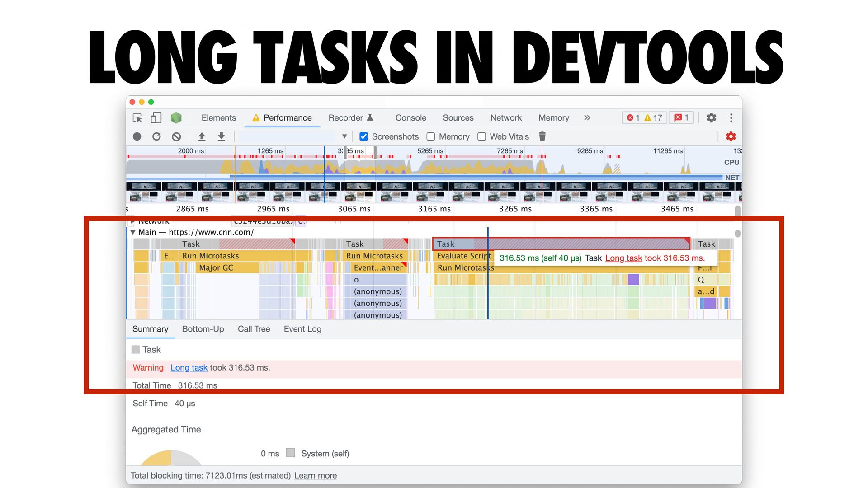Click the clear recording icon

[176, 136]
